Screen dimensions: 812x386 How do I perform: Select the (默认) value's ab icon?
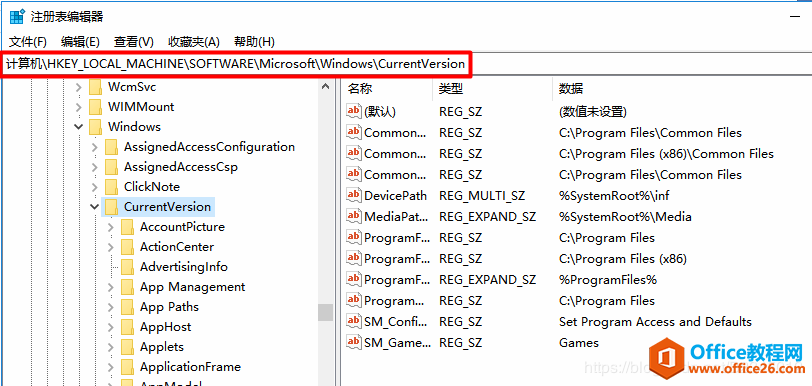[x=354, y=111]
